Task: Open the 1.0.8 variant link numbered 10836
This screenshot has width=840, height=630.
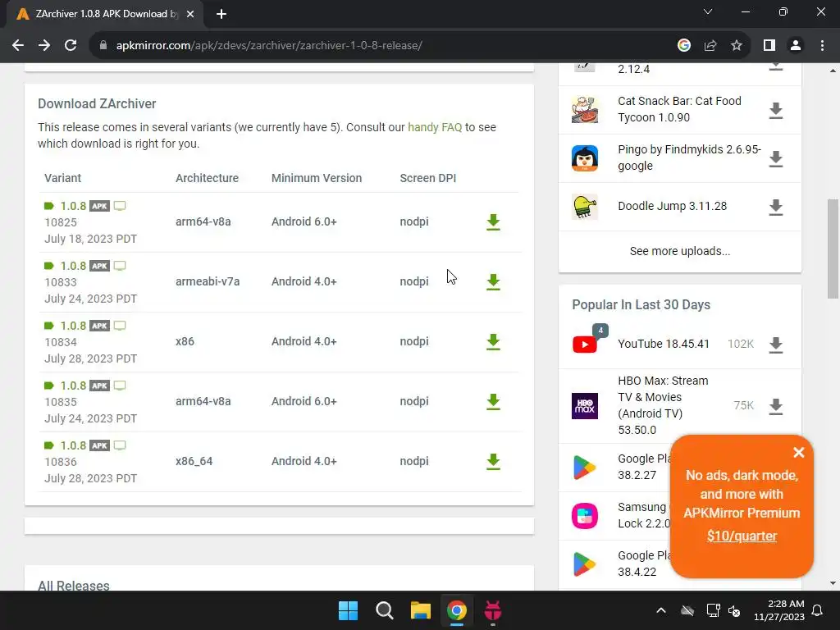Action: coord(73,446)
